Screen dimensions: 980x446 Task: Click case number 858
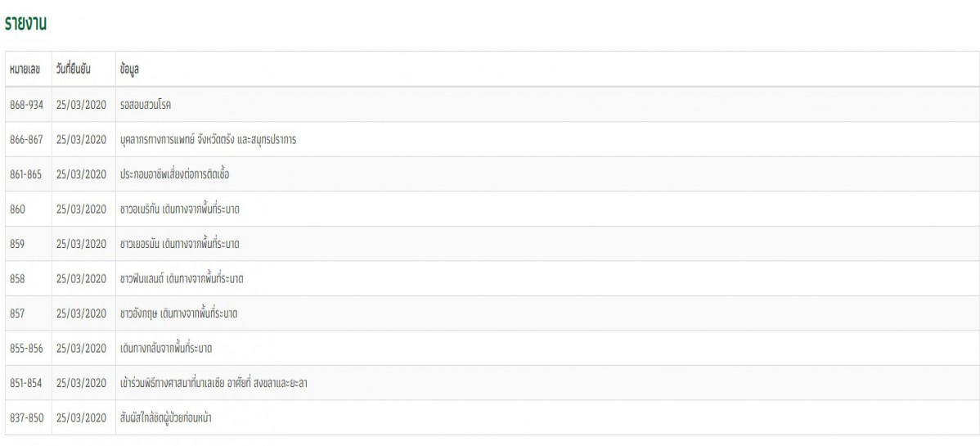click(x=17, y=279)
